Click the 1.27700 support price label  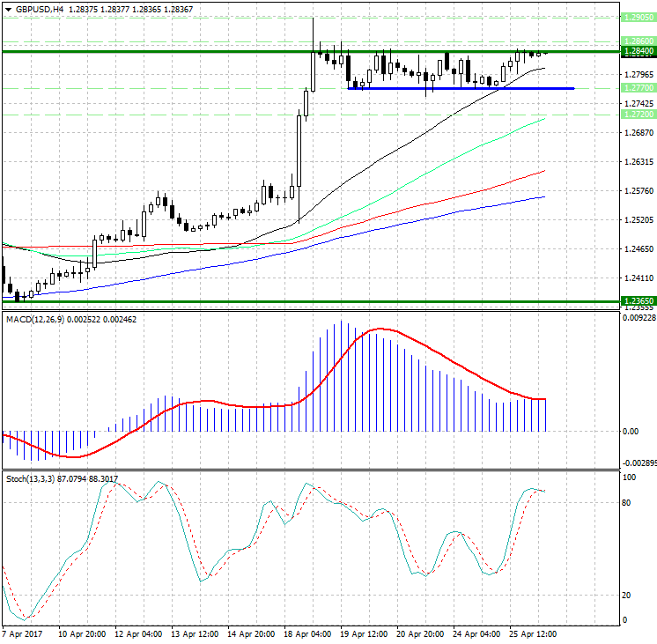(x=637, y=88)
